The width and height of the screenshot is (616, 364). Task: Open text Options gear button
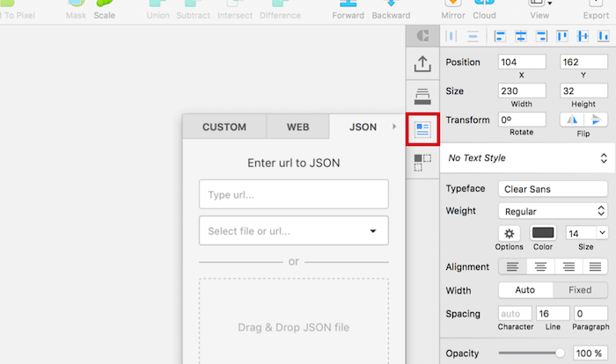click(510, 233)
